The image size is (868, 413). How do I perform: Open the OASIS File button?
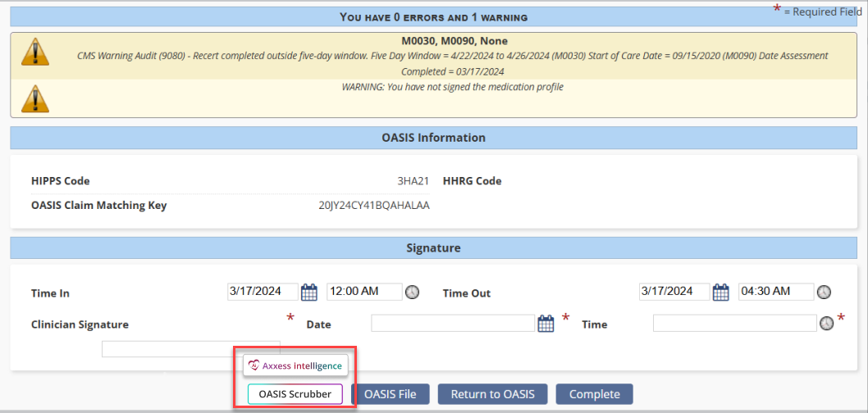(x=391, y=394)
